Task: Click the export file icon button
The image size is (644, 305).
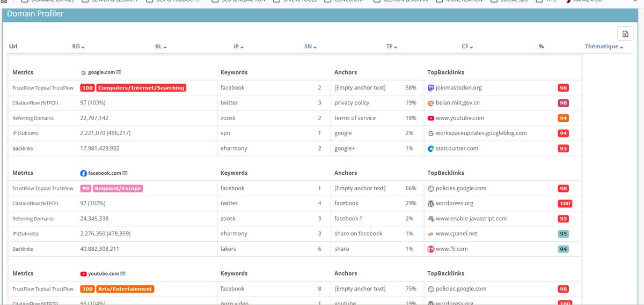Action: [625, 34]
